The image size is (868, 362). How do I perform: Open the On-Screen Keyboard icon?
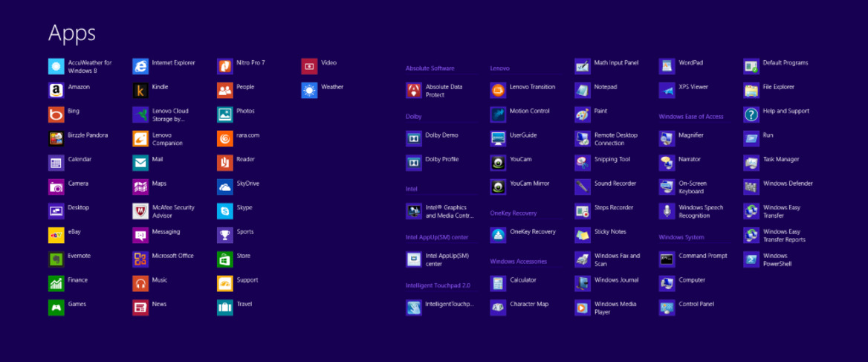[667, 187]
